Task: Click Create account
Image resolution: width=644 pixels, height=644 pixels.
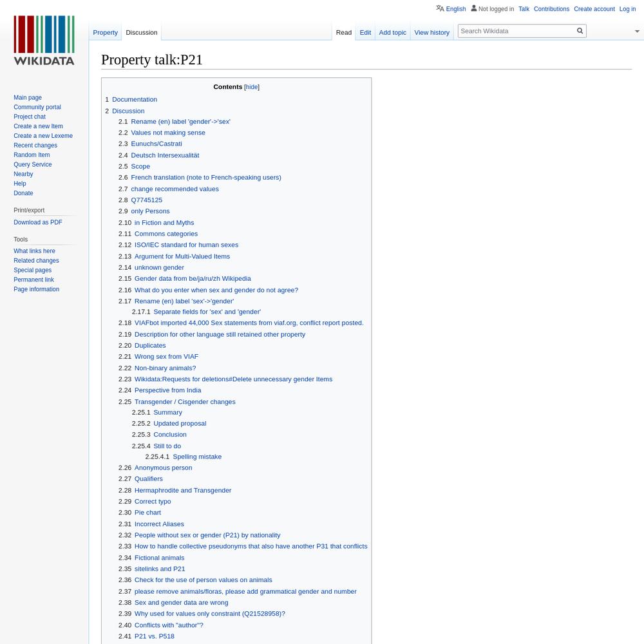Action: pyautogui.click(x=594, y=8)
